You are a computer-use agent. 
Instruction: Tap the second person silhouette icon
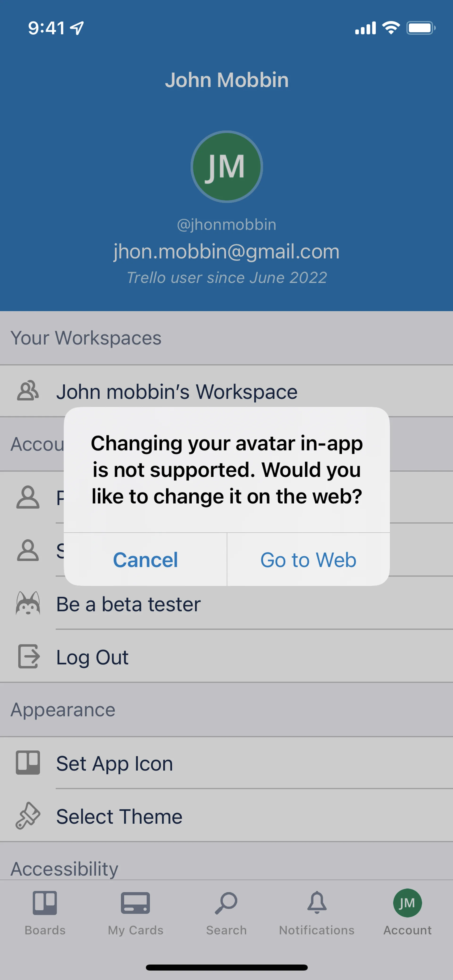pos(28,550)
